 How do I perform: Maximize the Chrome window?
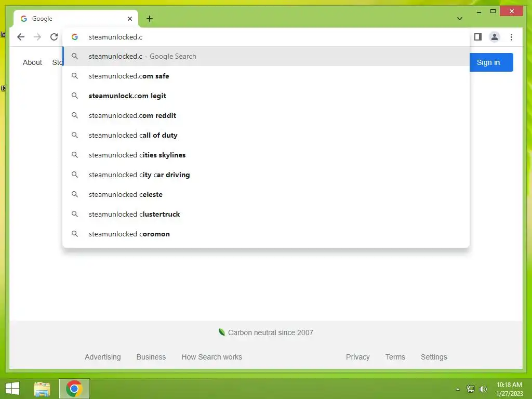[493, 11]
